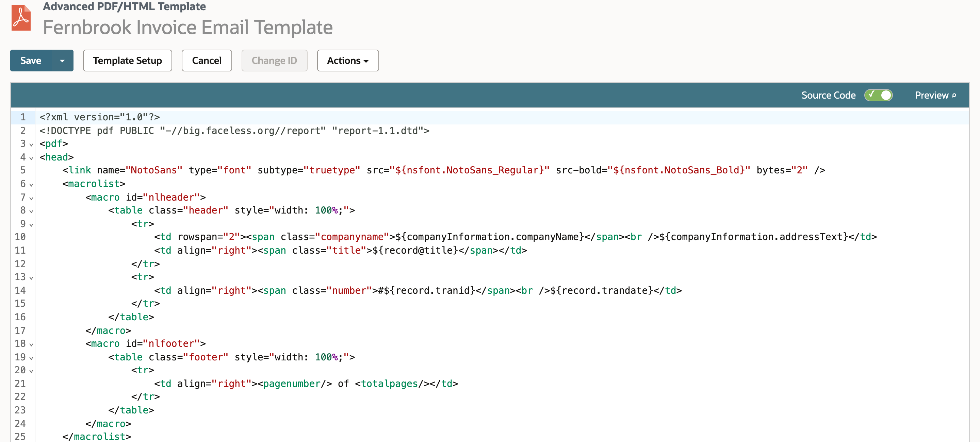Fold the nlheader macro on line 7
The width and height of the screenshot is (980, 442).
(31, 198)
